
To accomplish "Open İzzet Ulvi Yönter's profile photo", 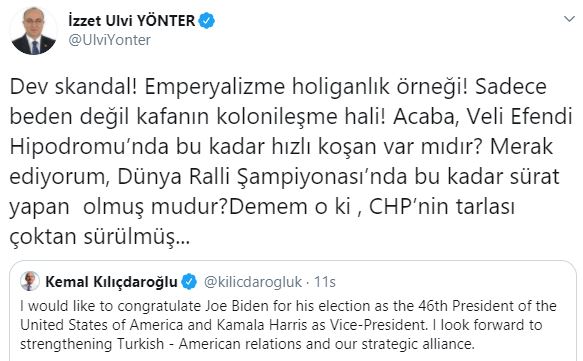I will tap(33, 30).
